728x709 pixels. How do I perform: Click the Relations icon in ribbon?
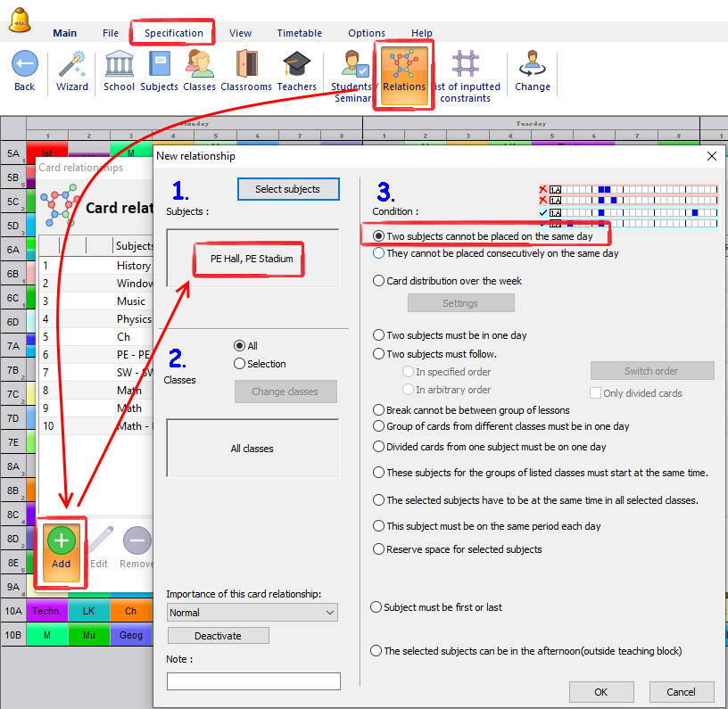[404, 71]
